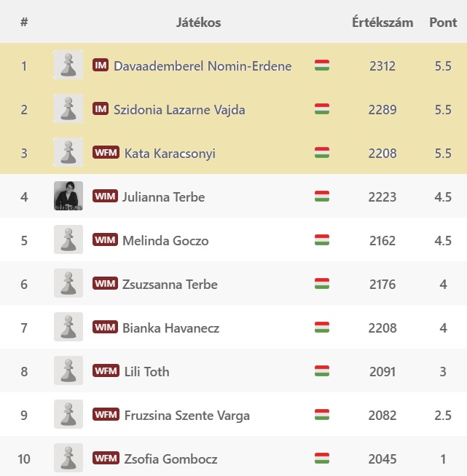Click the Hungarian flag beside Melinda Goczo
This screenshot has height=476, width=467.
pyautogui.click(x=322, y=240)
